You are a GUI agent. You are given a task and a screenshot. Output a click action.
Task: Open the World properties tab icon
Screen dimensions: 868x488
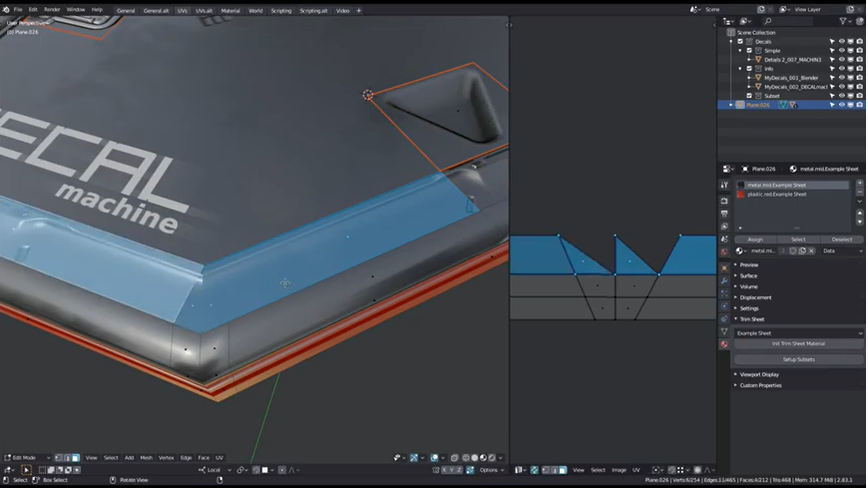724,252
